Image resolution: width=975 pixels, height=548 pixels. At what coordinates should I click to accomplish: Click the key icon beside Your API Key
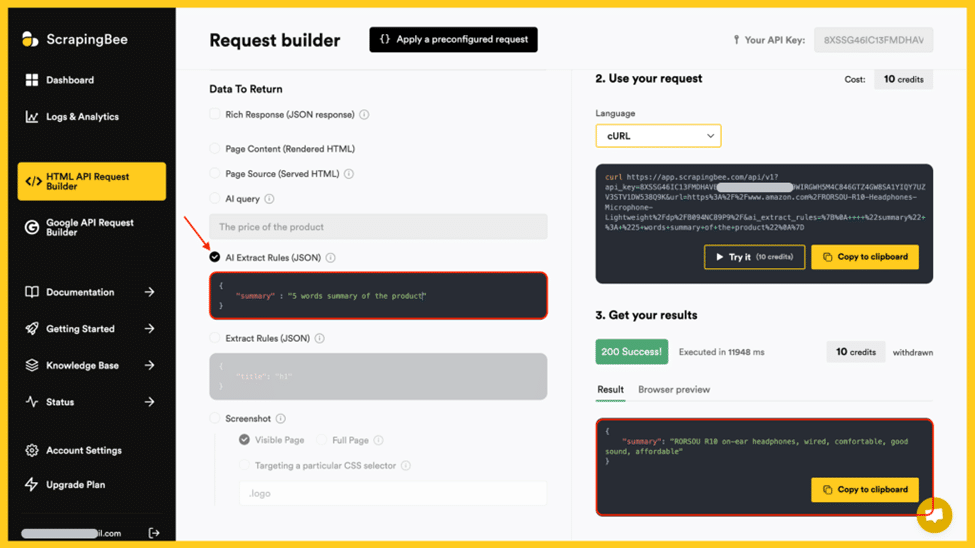736,40
